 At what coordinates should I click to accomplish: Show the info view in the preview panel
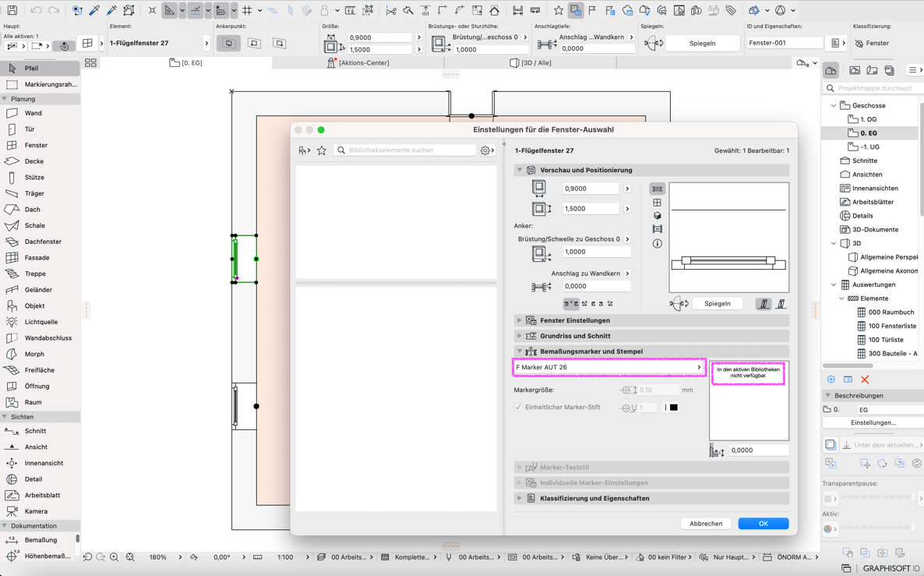[x=657, y=243]
